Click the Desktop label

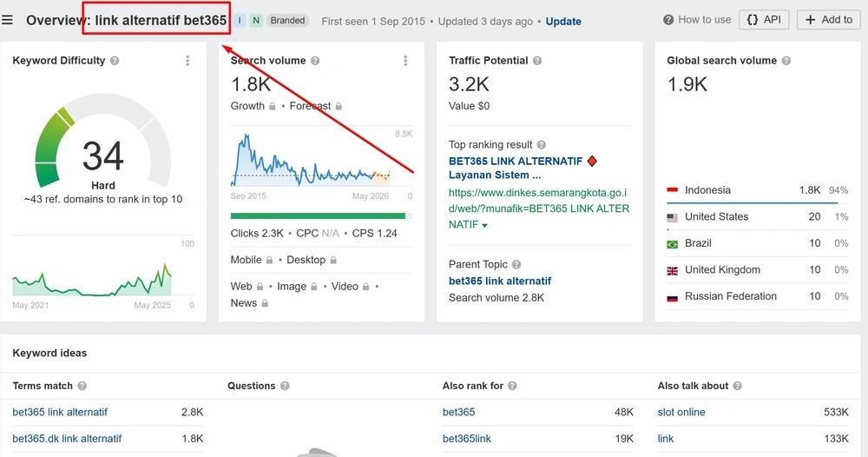(306, 260)
